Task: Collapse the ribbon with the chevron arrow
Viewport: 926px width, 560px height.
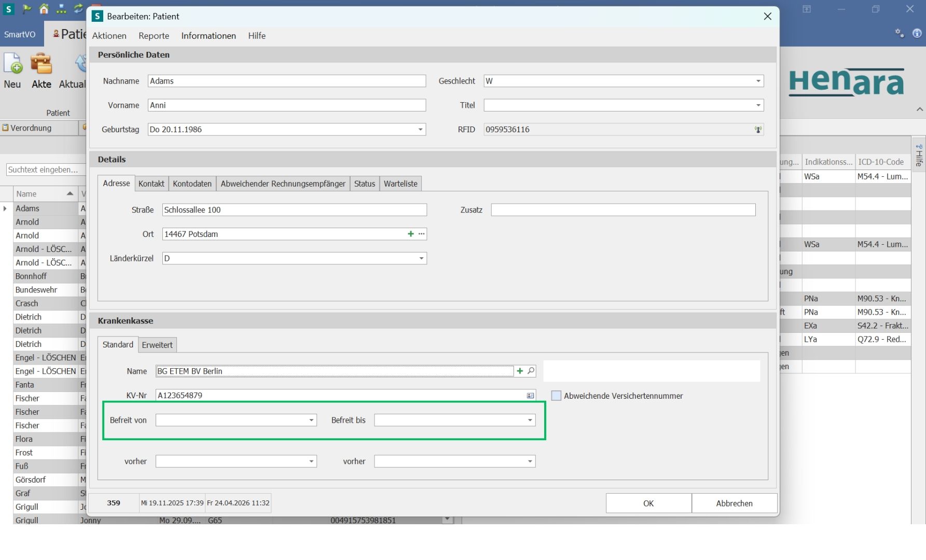Action: point(919,109)
